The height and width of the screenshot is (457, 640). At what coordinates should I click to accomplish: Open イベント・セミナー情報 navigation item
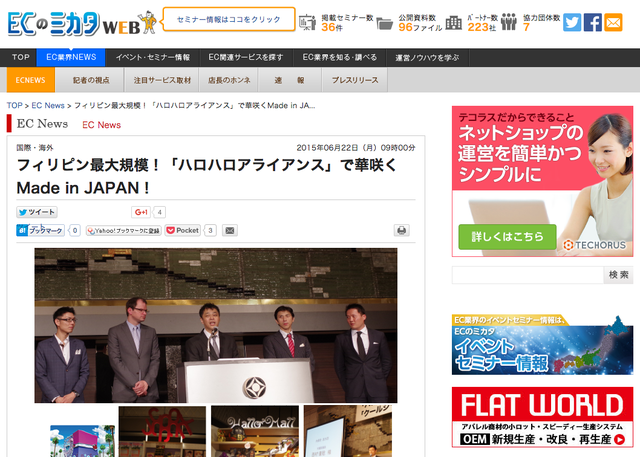click(x=153, y=58)
